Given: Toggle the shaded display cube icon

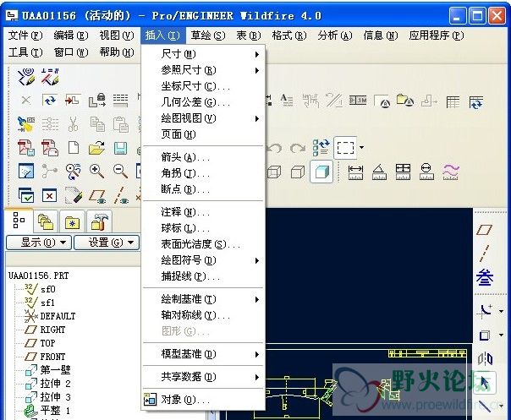Looking at the screenshot, I should tap(321, 172).
